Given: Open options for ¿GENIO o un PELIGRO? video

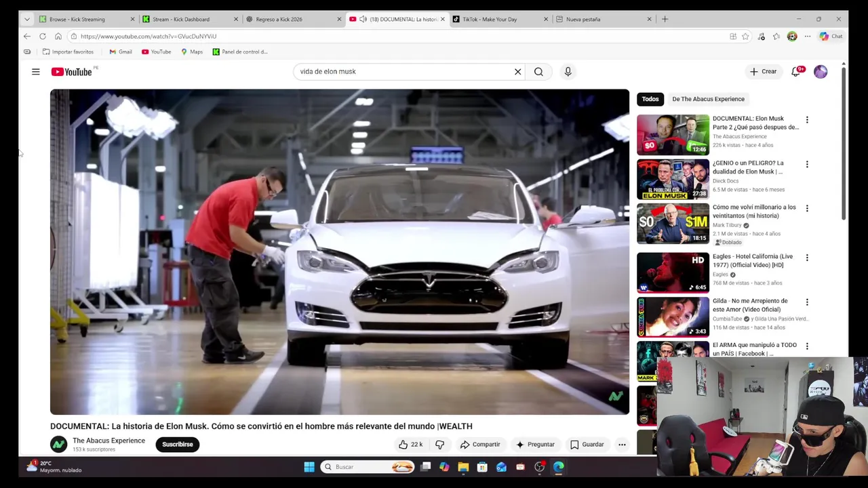Looking at the screenshot, I should (x=807, y=165).
